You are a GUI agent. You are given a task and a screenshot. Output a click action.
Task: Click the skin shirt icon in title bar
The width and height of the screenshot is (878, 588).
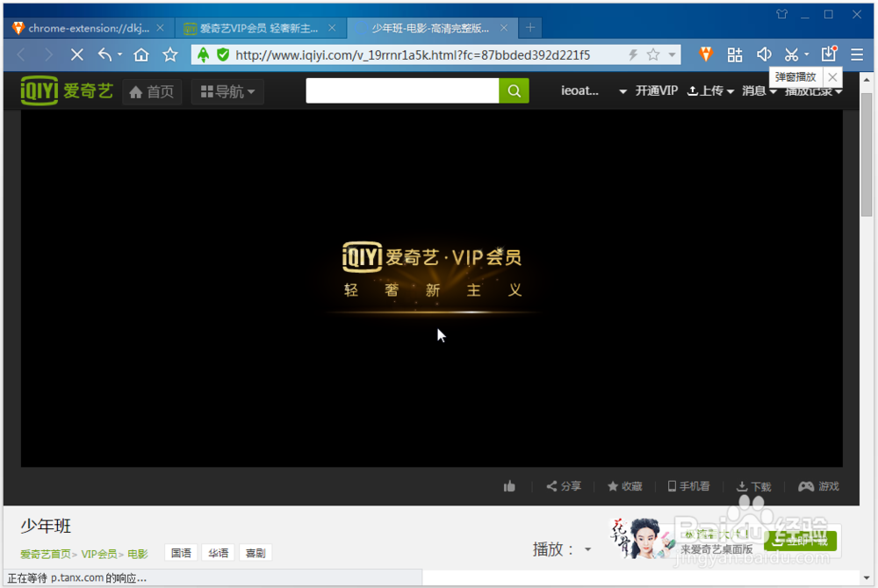(781, 14)
